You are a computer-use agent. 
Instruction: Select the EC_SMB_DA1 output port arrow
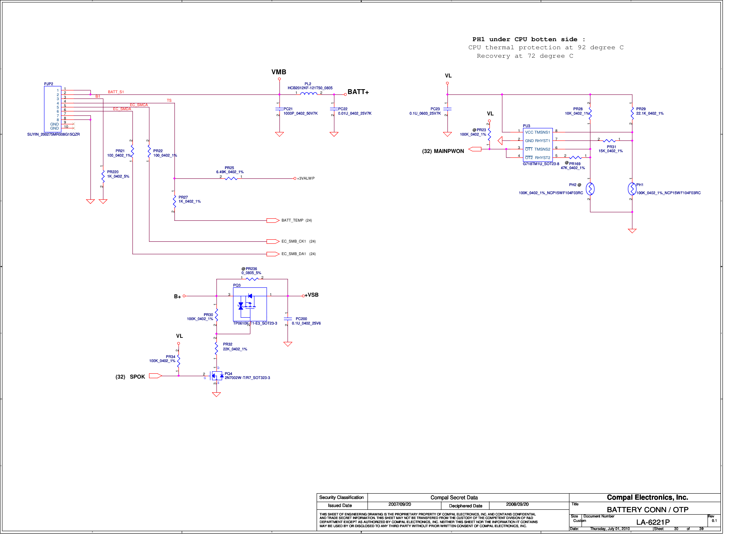pos(273,254)
